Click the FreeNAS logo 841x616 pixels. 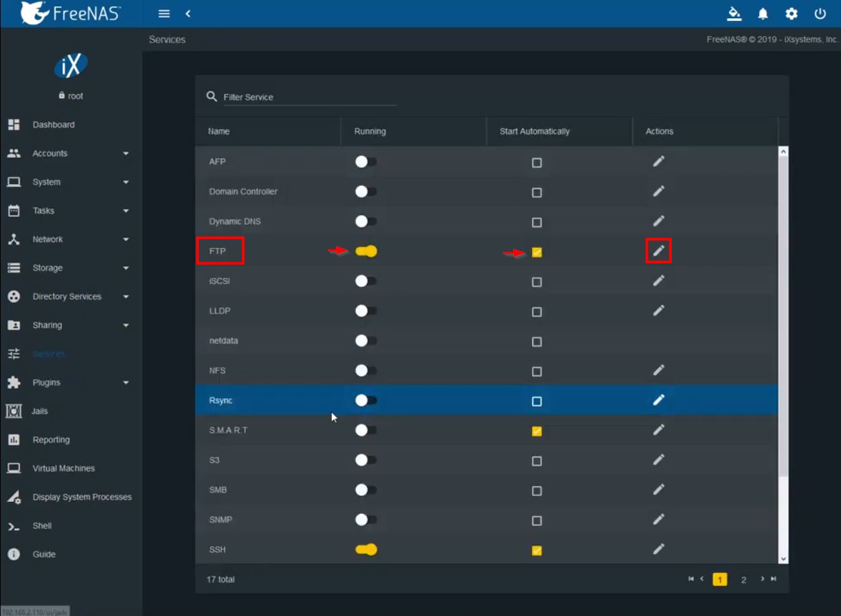point(70,13)
